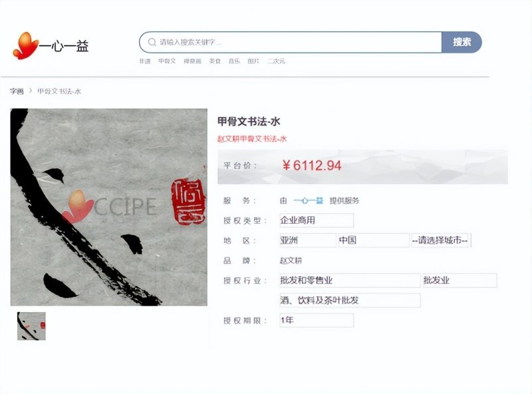Go to 字画 breadcrumb category
Image resolution: width=532 pixels, height=394 pixels.
tap(17, 91)
